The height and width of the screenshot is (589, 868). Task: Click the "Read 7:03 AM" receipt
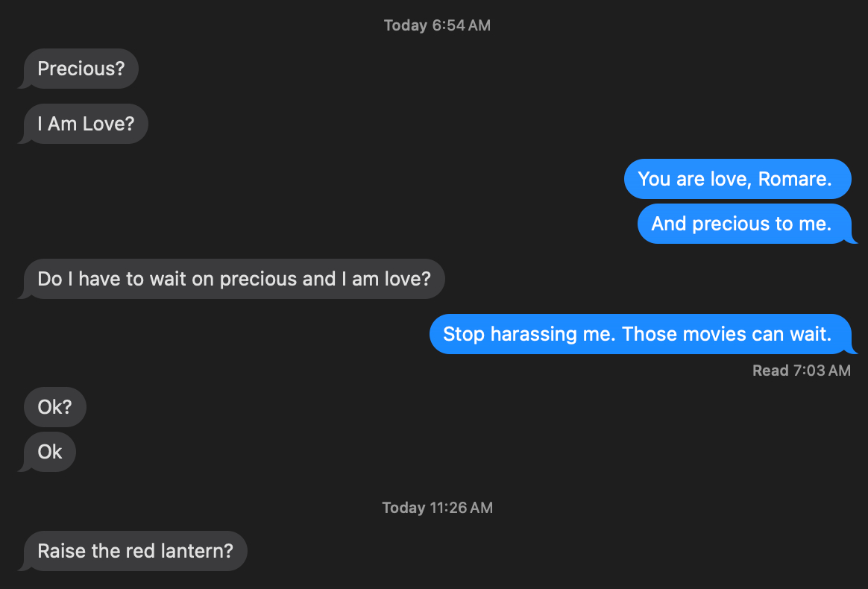pyautogui.click(x=801, y=371)
